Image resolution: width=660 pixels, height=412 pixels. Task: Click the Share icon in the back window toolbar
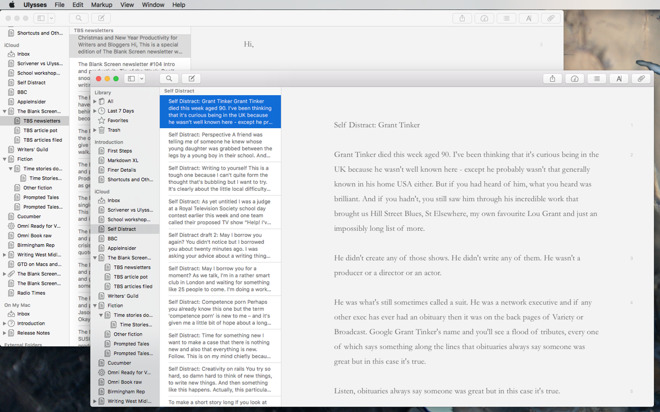click(x=462, y=19)
